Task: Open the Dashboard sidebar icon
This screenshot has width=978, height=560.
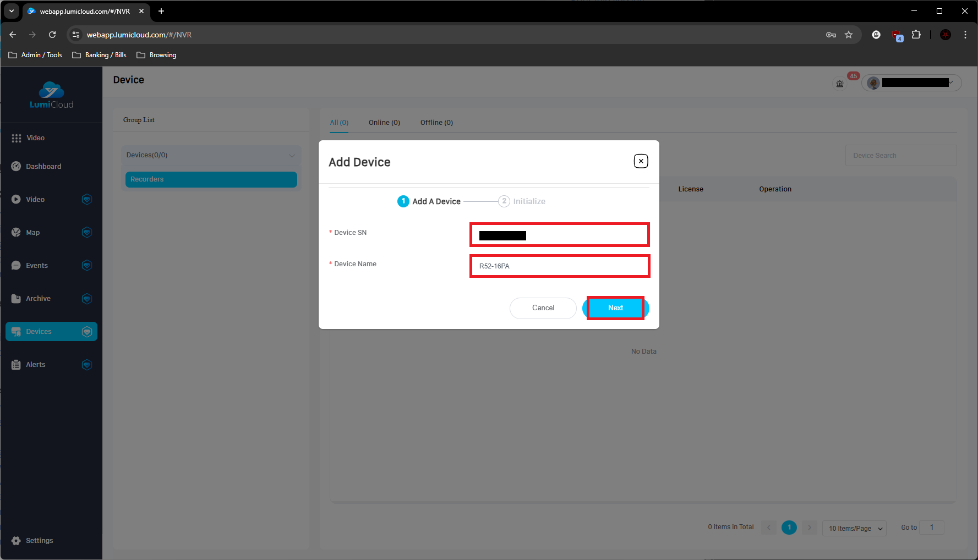Action: 17,167
